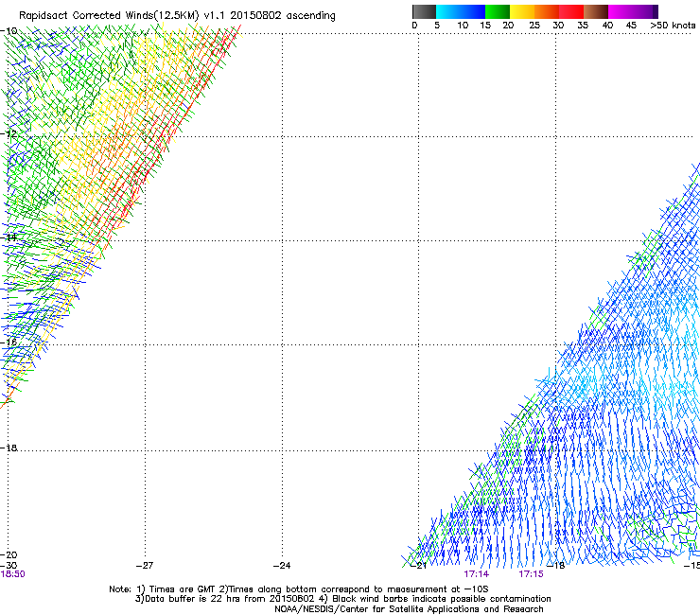The image size is (700, 615).
Task: Click the 17:15 time label
Action: (531, 574)
